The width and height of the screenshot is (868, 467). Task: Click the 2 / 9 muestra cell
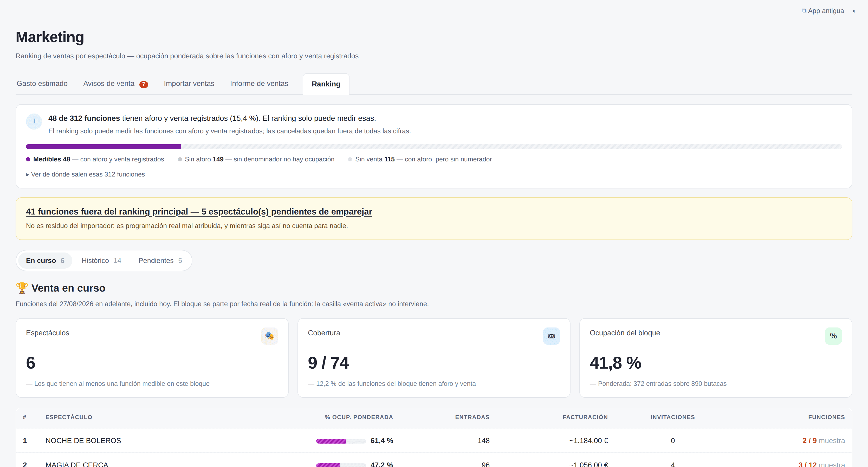[824, 441]
